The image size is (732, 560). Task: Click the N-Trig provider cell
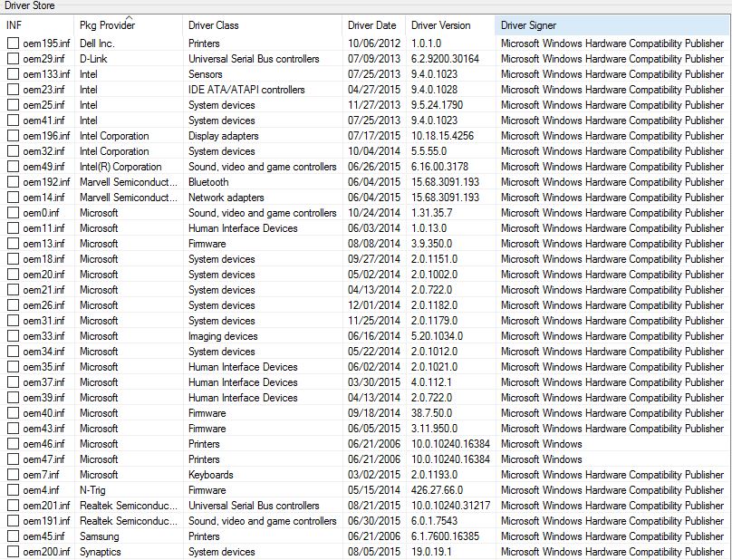tap(92, 490)
